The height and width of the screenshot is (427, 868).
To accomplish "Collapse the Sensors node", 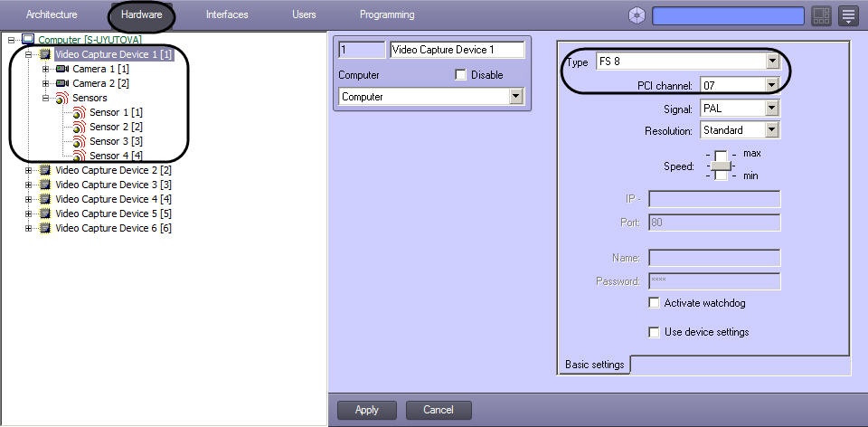I will tap(45, 98).
